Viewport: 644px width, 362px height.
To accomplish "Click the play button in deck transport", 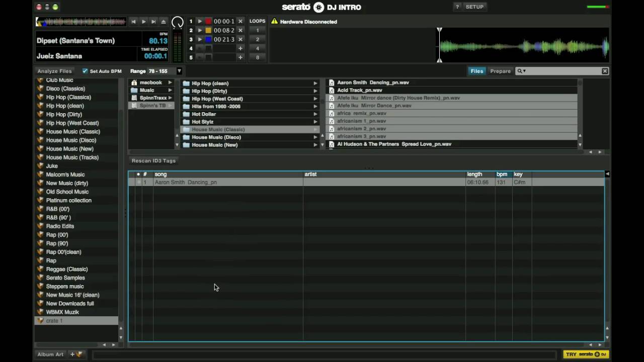I will 143,22.
